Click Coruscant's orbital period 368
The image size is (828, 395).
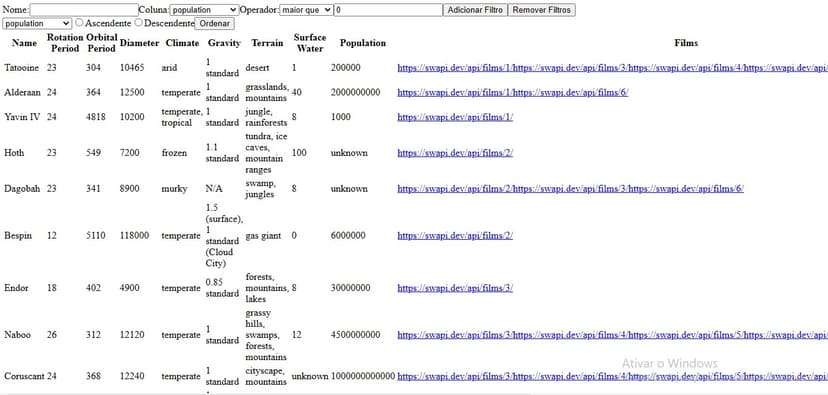(x=93, y=377)
